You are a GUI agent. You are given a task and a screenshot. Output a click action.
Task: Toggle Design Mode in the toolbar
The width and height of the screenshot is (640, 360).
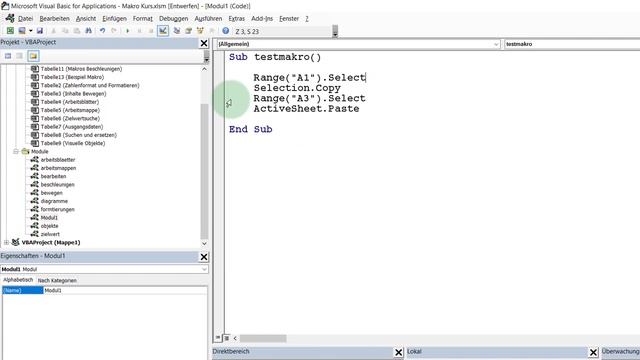[163, 31]
